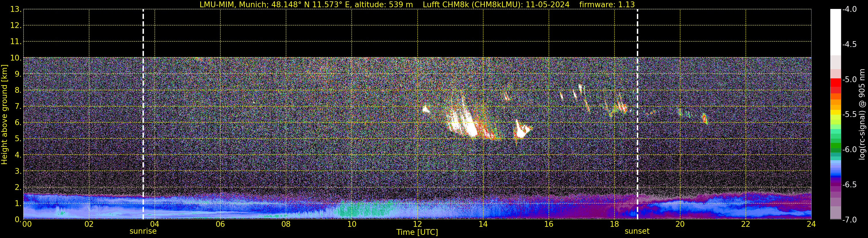Screen dimensions: 868x238
Task: Click the 'firmware: 1.13' text
Action: tap(607, 4)
